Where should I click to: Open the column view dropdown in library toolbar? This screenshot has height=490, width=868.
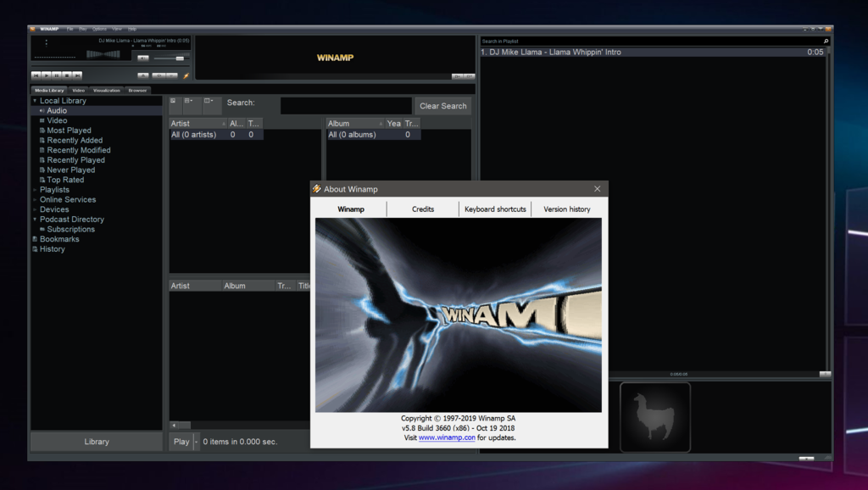coord(209,102)
